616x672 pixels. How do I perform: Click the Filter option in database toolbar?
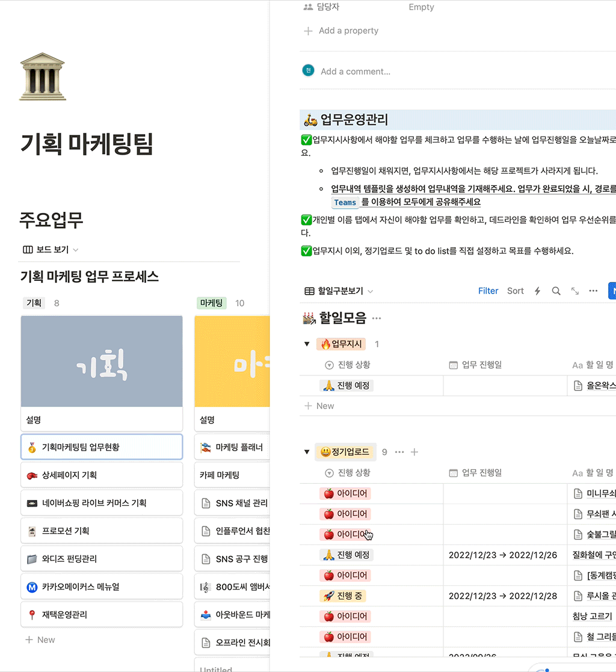tap(488, 291)
